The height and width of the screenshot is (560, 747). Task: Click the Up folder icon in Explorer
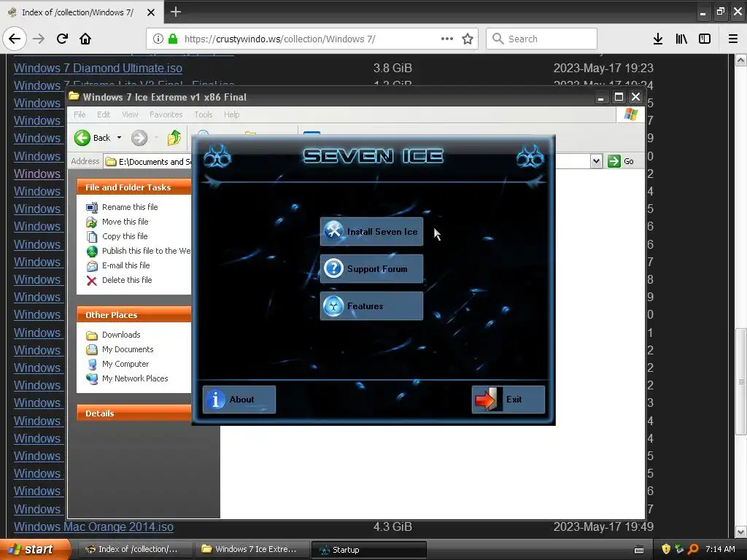(174, 138)
